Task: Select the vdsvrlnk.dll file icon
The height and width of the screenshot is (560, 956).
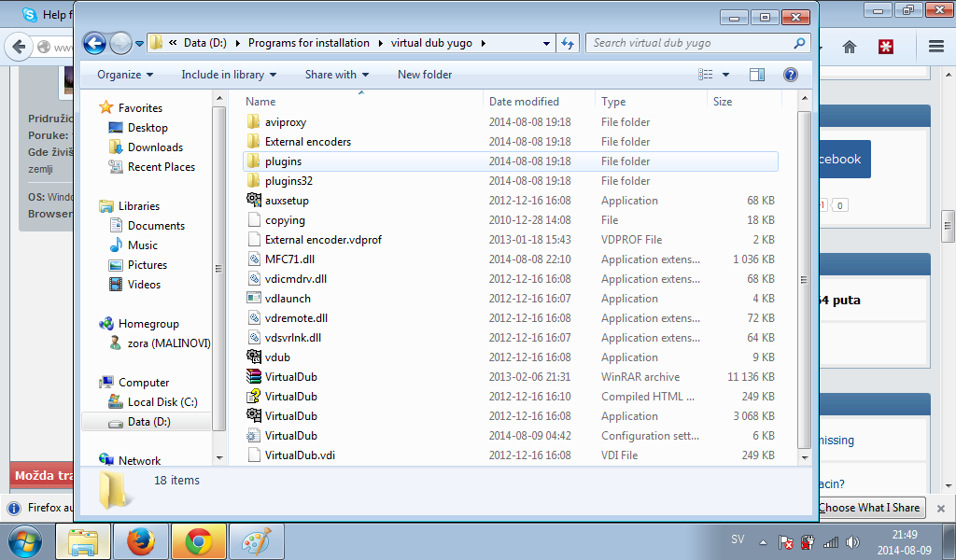Action: (254, 337)
